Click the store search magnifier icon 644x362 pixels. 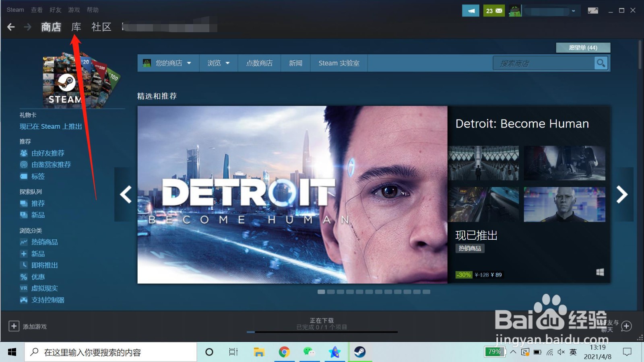(x=601, y=63)
